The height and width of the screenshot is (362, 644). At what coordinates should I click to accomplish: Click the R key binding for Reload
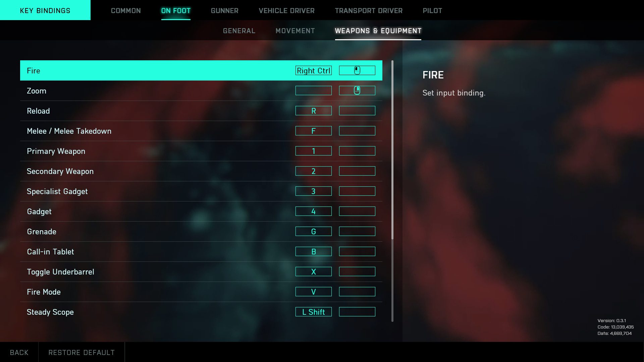click(x=314, y=111)
